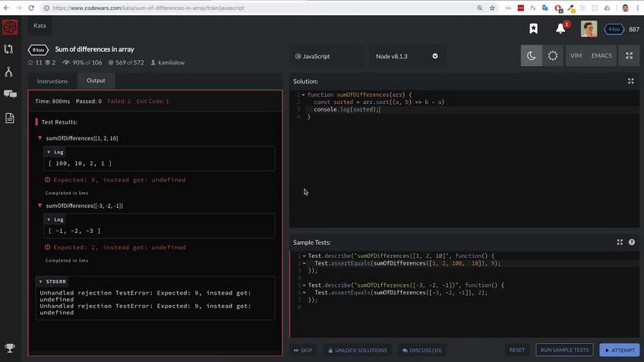This screenshot has height=362, width=644.
Task: Open the Kumite fork sidebar icon
Action: 8,72
